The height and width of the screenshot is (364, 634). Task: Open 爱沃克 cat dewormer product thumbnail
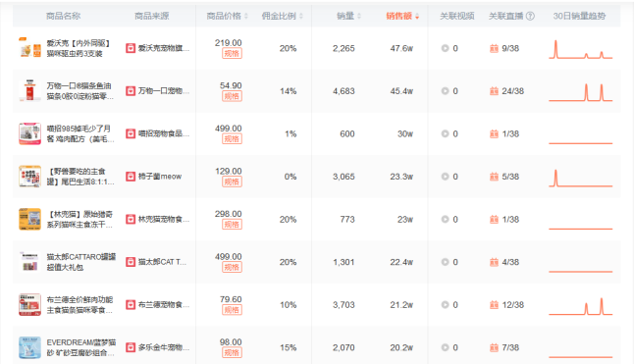coord(29,48)
